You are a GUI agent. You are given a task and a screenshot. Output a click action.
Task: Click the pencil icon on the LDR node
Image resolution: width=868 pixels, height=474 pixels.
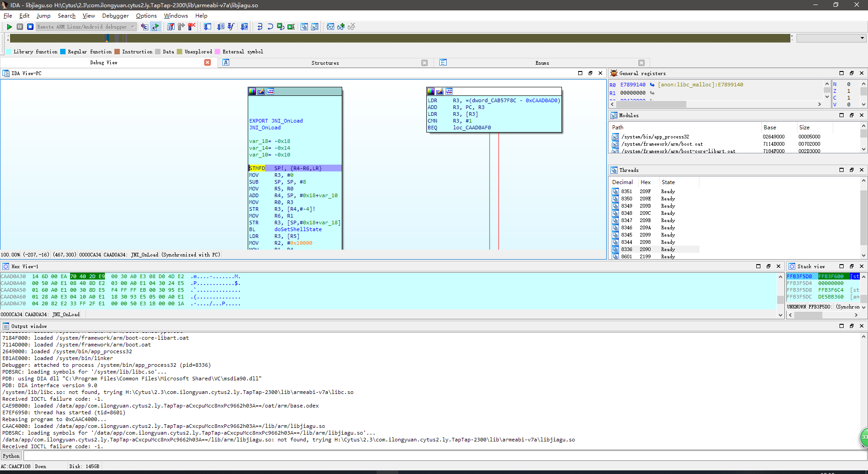pos(440,92)
